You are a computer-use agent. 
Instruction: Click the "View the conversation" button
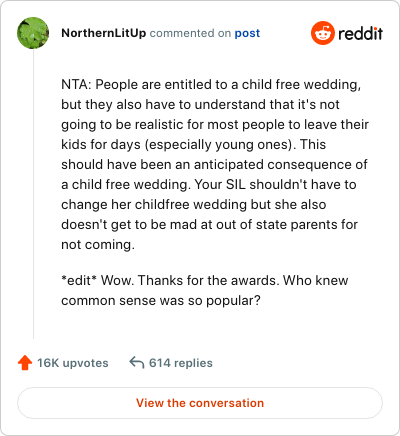(200, 403)
